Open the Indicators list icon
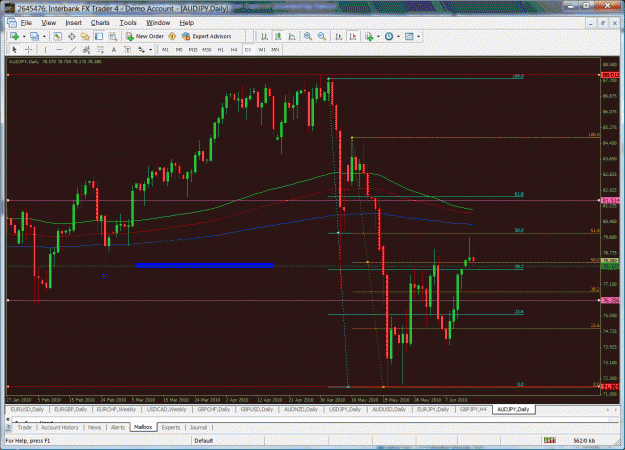The image size is (625, 450). pyautogui.click(x=369, y=36)
